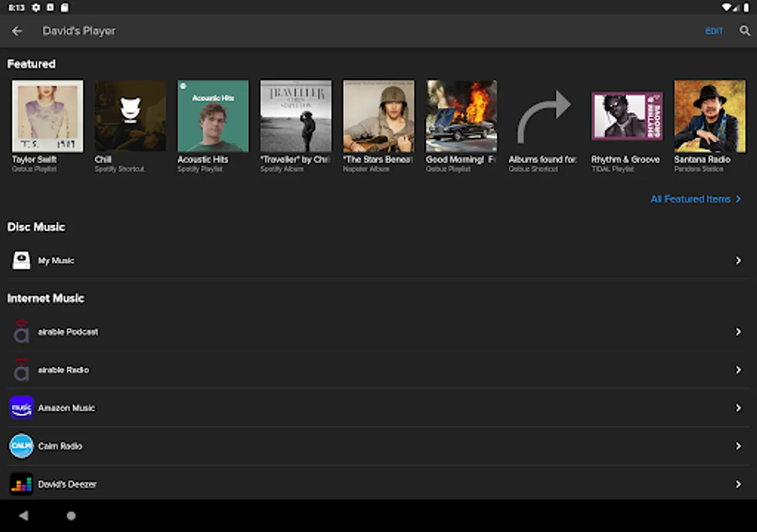Tap the EDIT button in header

point(714,31)
